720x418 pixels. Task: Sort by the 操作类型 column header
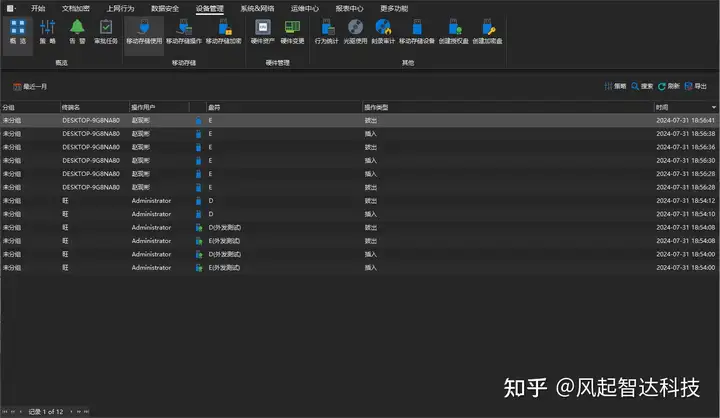[508, 107]
